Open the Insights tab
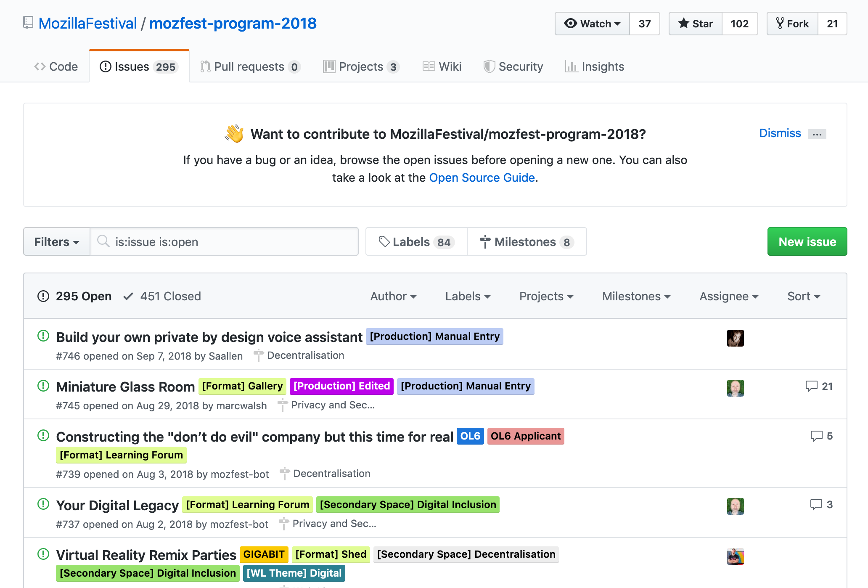This screenshot has width=868, height=588. [x=595, y=66]
